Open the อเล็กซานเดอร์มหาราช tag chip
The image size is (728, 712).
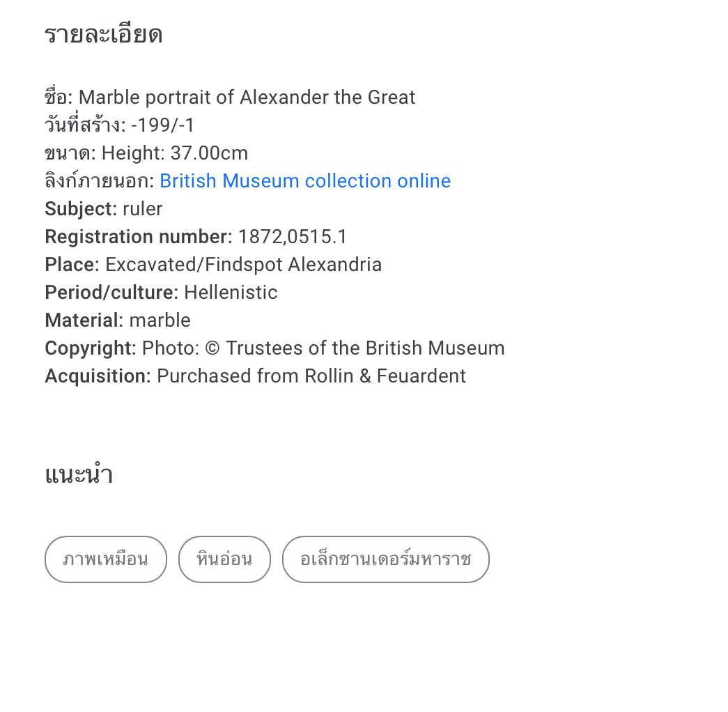[x=385, y=559]
